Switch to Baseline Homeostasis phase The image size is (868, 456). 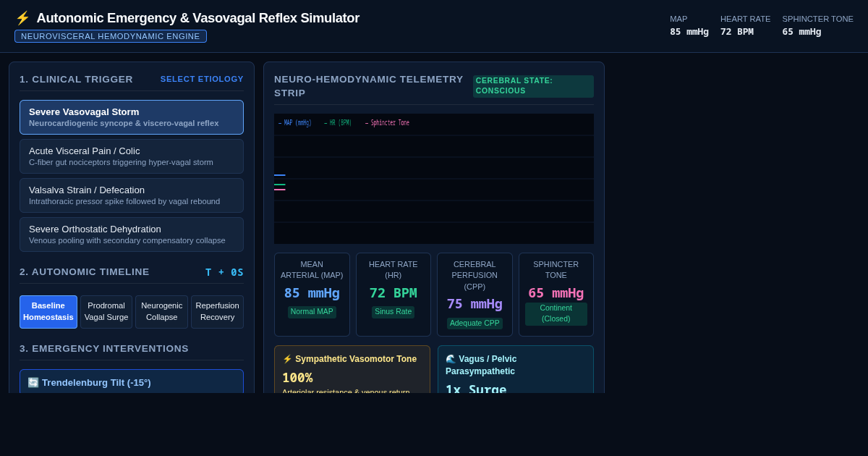pos(48,312)
